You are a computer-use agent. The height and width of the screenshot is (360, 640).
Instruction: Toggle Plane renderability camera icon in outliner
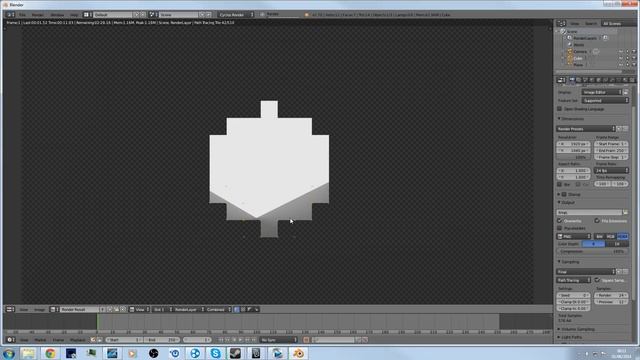click(633, 64)
